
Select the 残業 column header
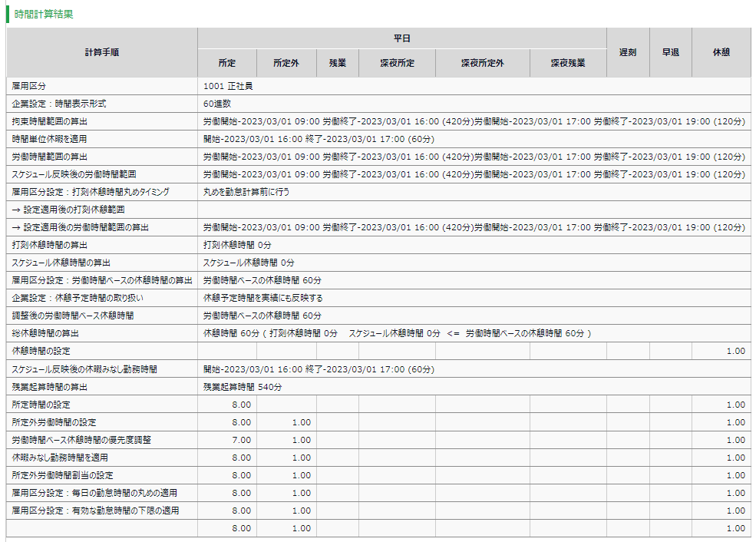click(x=337, y=63)
